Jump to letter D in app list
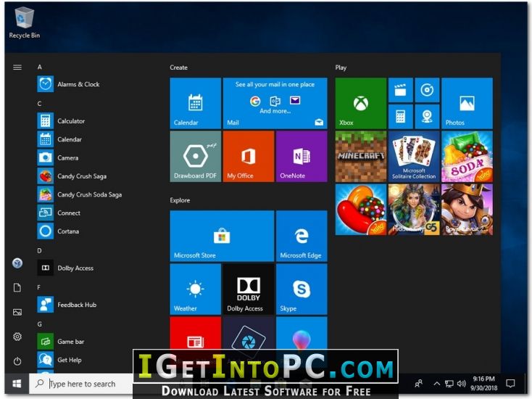The height and width of the screenshot is (399, 532). click(39, 250)
